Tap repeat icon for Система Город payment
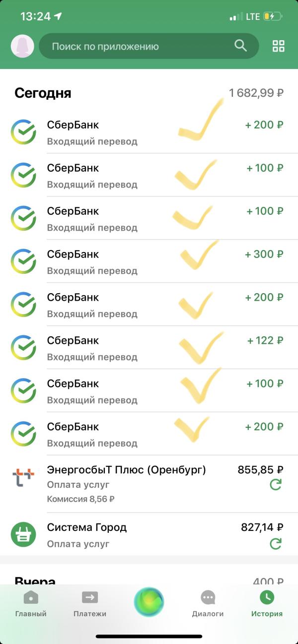The height and width of the screenshot is (644, 298). pyautogui.click(x=275, y=544)
